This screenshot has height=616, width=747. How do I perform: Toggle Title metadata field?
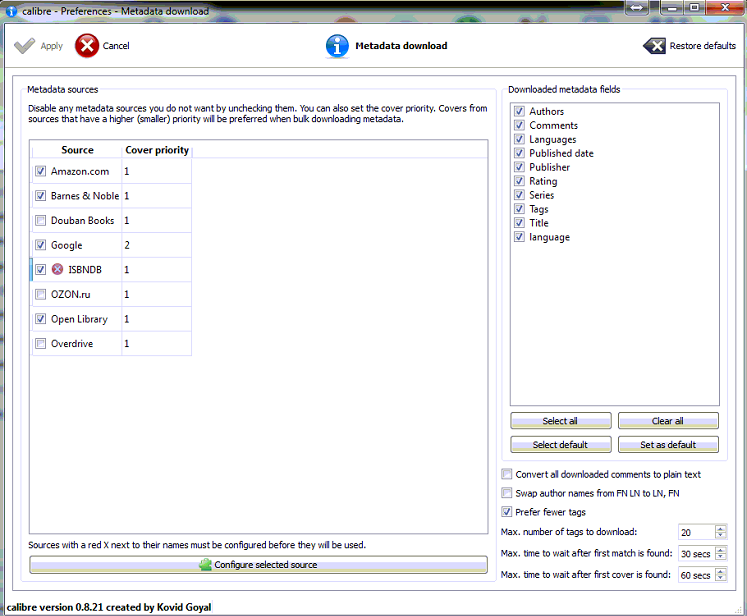pyautogui.click(x=519, y=223)
